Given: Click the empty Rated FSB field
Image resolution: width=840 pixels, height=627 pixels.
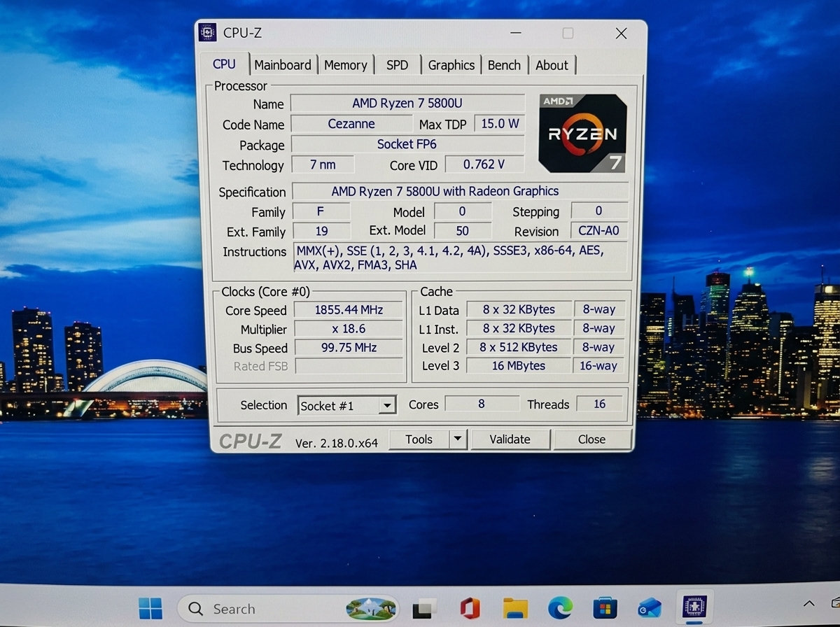Looking at the screenshot, I should point(349,366).
